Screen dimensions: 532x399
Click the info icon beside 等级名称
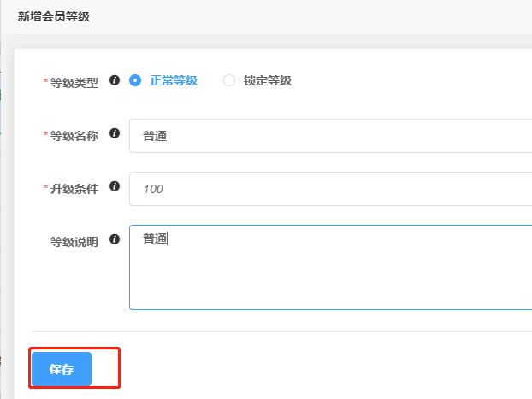click(x=115, y=133)
